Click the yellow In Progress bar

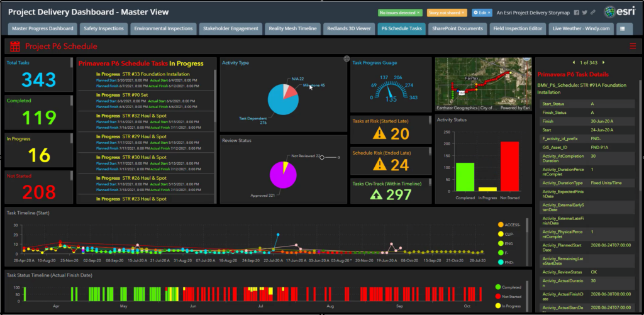pos(487,189)
